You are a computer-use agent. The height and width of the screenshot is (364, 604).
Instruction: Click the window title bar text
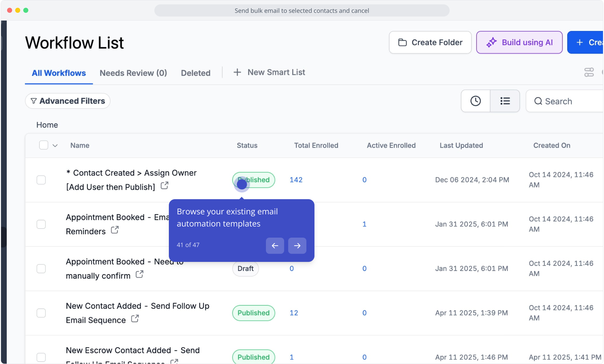pyautogui.click(x=302, y=11)
